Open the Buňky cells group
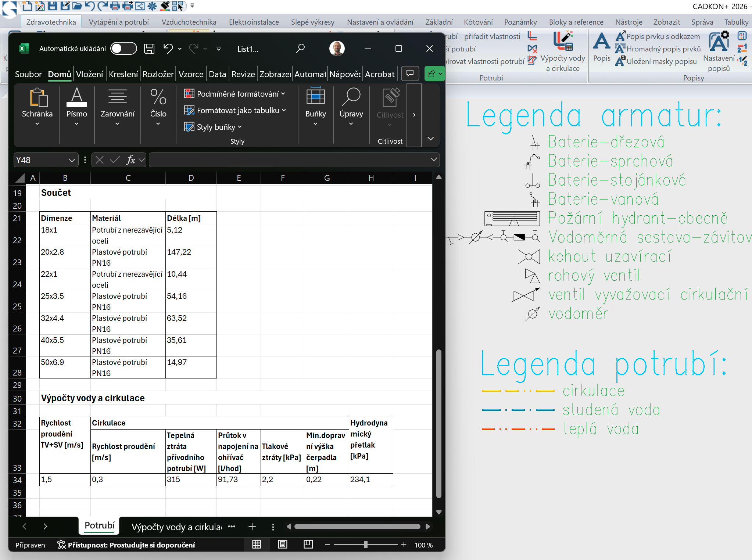Screen dimensions: 752x560 [x=316, y=107]
